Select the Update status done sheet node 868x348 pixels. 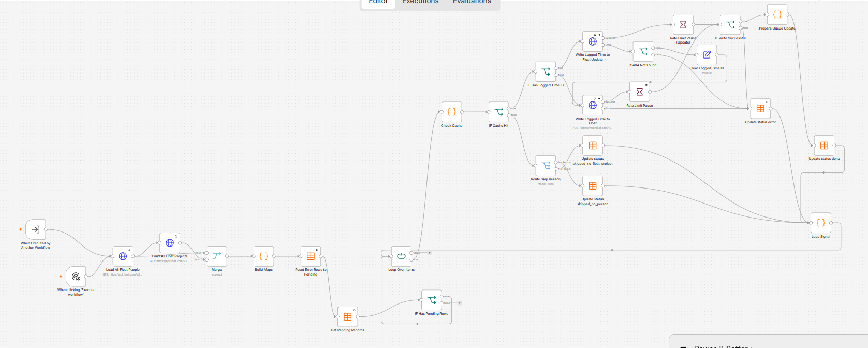pos(824,146)
